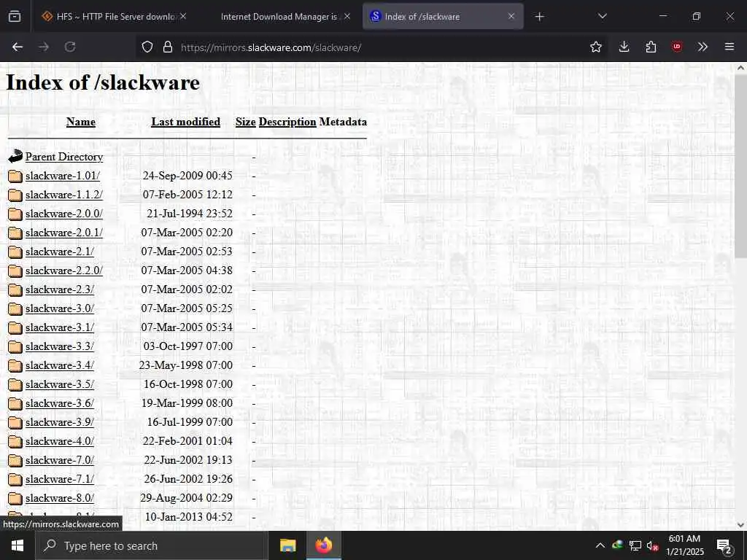
Task: Sort listing by Description column
Action: [x=287, y=122]
